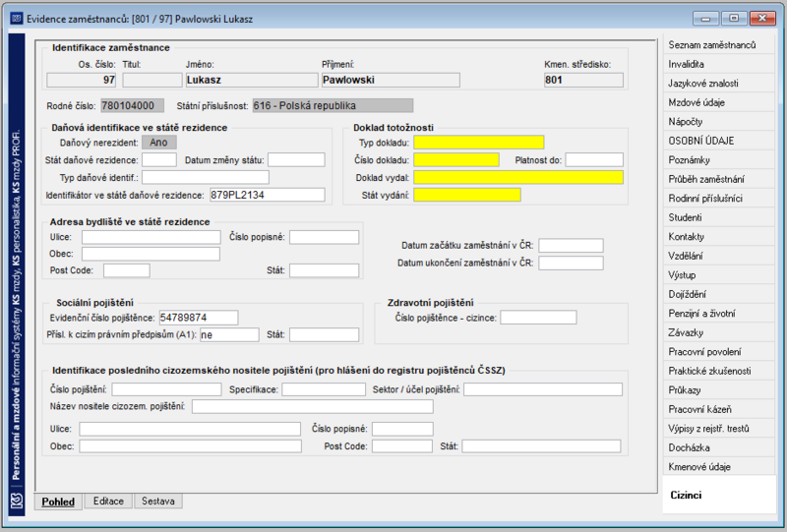The height and width of the screenshot is (532, 787).
Task: Click Datum začátku zaměstnání v ČR field
Action: click(x=571, y=246)
